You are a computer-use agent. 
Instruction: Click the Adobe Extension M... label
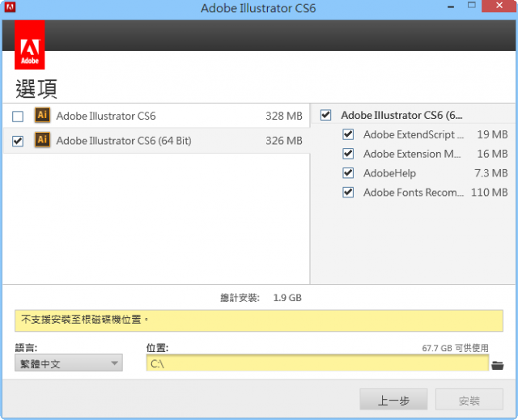tap(412, 154)
